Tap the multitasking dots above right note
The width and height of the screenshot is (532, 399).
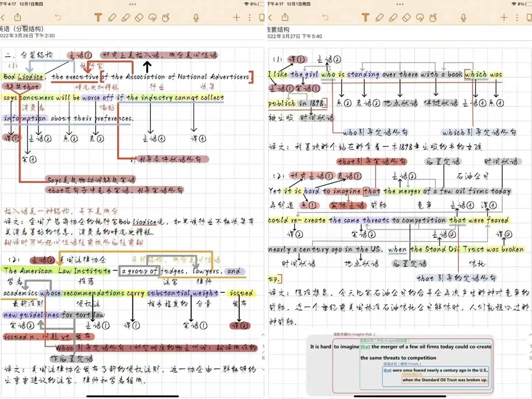tap(400, 4)
